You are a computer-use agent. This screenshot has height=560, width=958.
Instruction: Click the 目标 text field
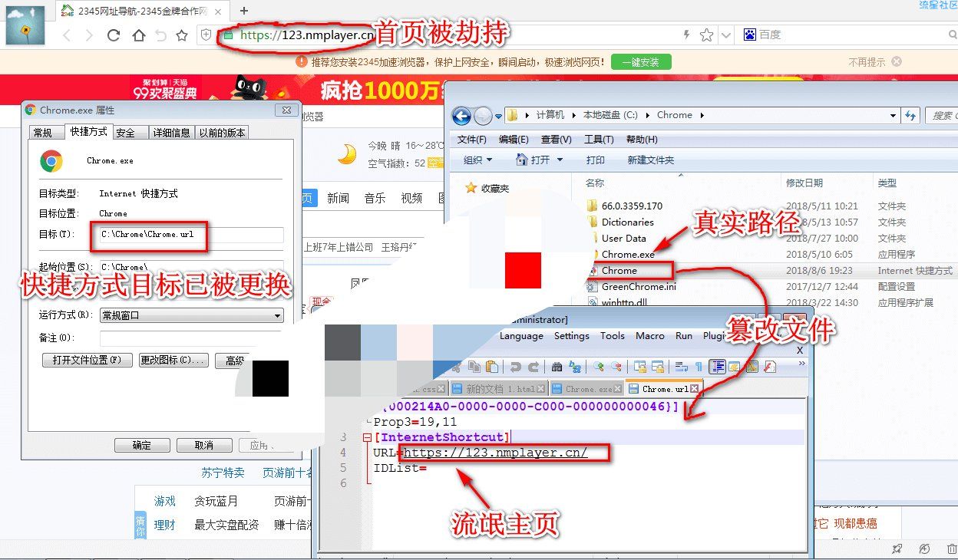tap(192, 235)
